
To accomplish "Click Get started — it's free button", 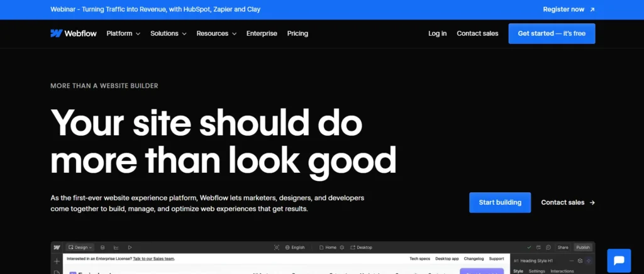I will point(552,34).
